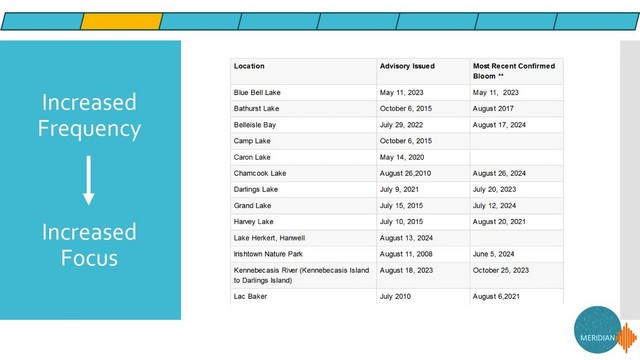Click the Lac Baker row
Viewport: 640px width, 360px height.
click(x=397, y=296)
